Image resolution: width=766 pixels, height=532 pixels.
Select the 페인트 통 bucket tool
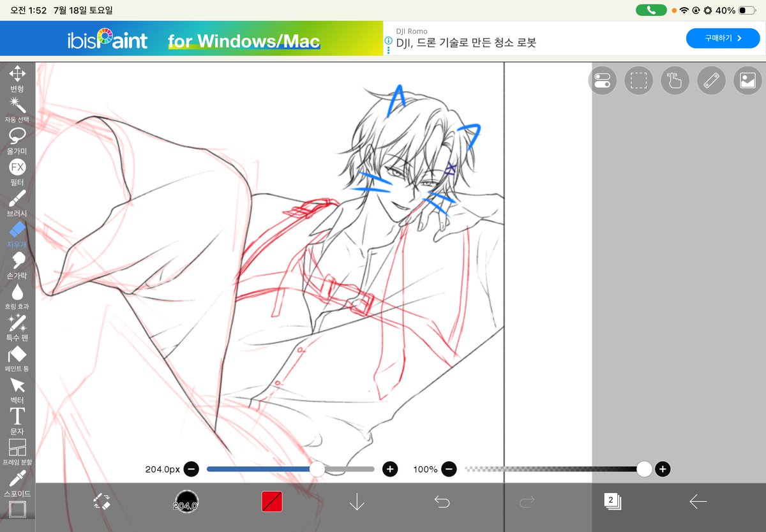click(x=17, y=358)
